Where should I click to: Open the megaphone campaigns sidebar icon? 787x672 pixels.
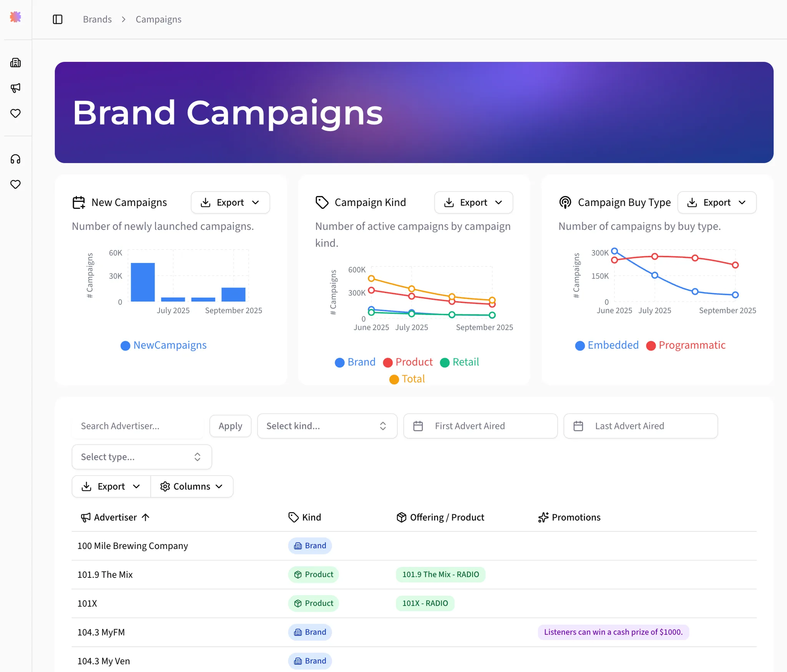pyautogui.click(x=15, y=88)
